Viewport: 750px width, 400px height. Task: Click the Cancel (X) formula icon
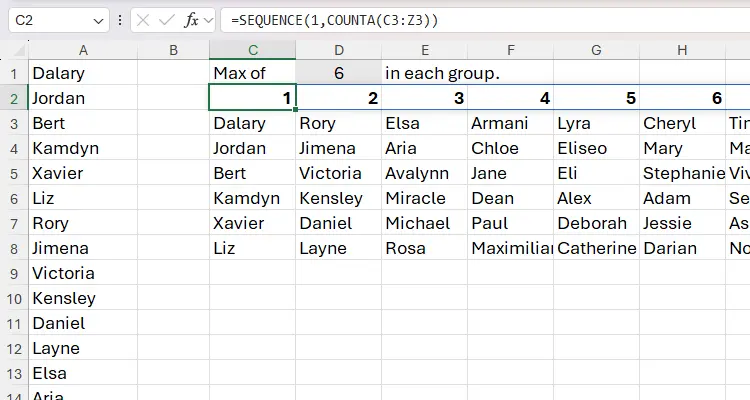tap(143, 20)
